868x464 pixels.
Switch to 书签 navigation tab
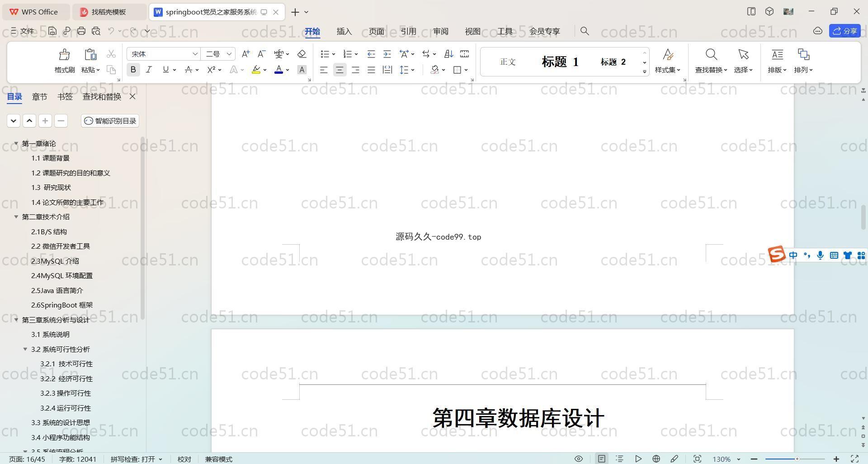point(65,96)
